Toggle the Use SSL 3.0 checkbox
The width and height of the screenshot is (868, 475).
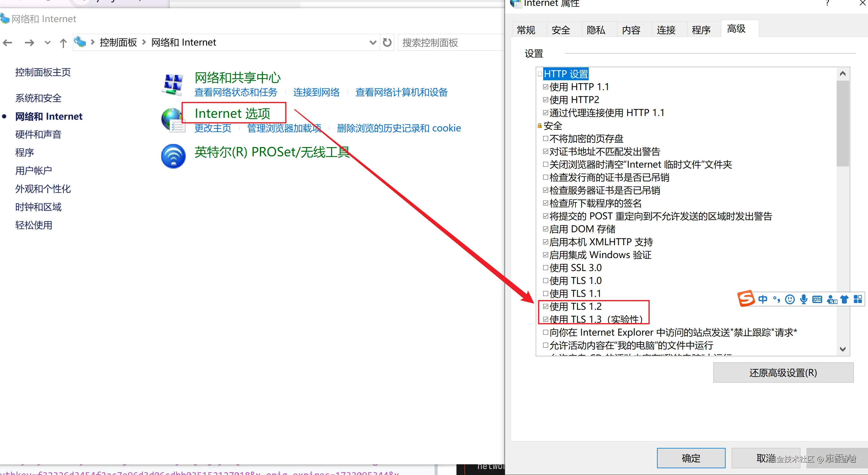point(546,268)
